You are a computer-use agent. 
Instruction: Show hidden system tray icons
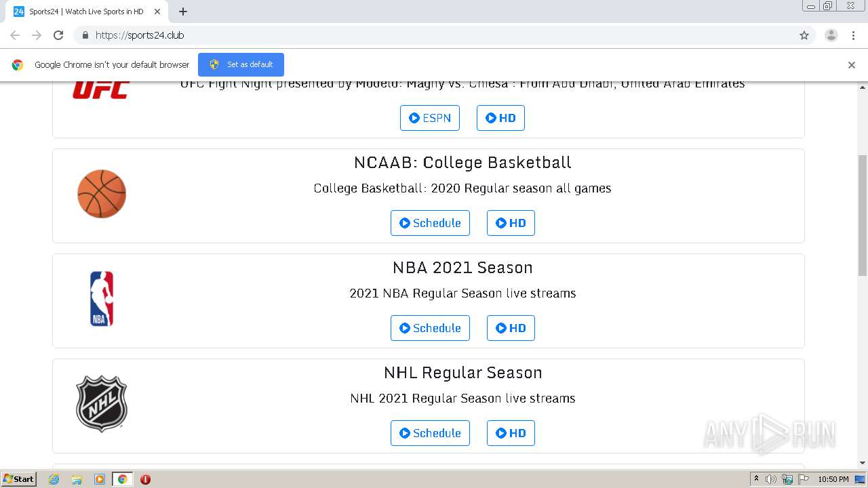pyautogui.click(x=756, y=479)
